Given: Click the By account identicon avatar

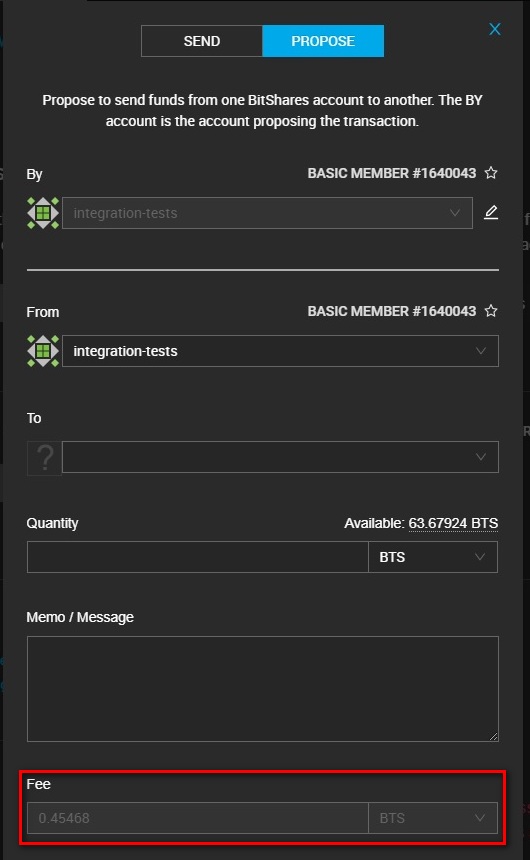Looking at the screenshot, I should click(x=43, y=213).
